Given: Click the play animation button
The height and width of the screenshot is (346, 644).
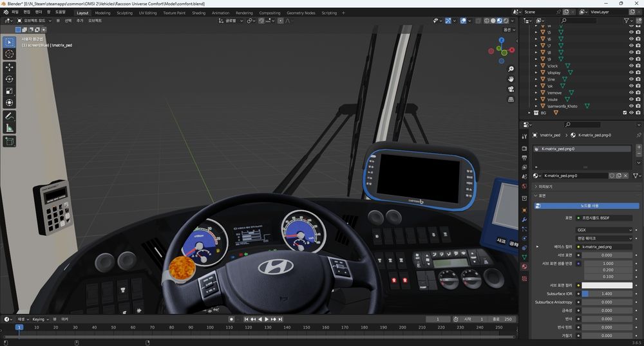Looking at the screenshot, I should [267, 319].
